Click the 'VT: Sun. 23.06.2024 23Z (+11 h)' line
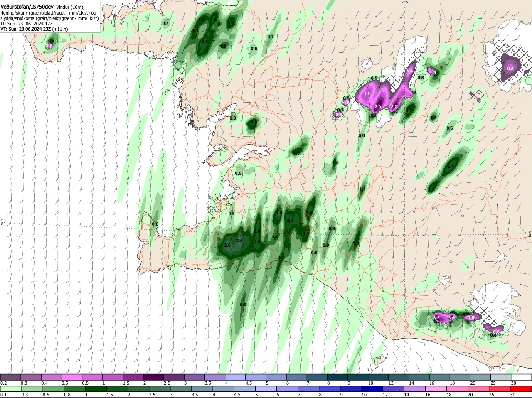 [x=34, y=29]
